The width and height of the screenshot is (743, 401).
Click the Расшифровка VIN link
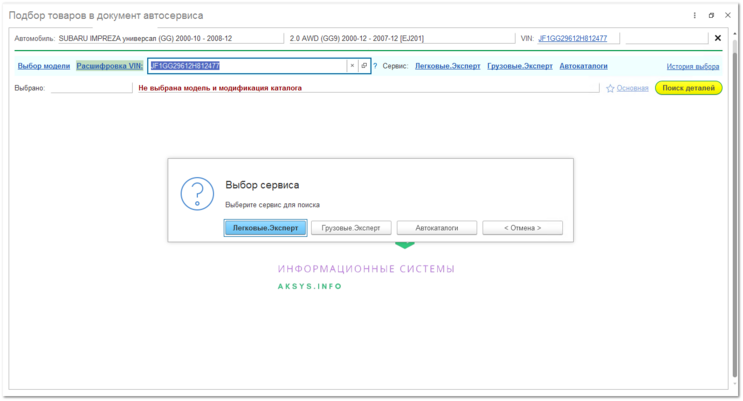109,66
